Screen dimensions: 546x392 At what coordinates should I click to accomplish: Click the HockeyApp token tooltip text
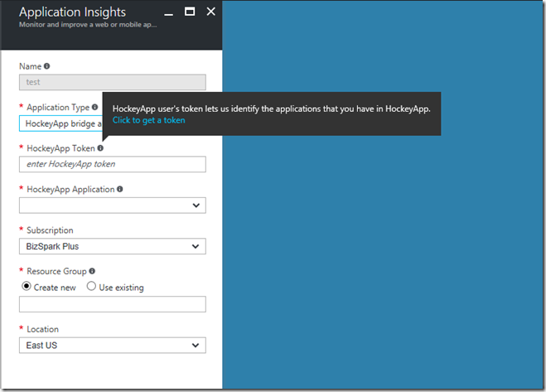pyautogui.click(x=272, y=109)
